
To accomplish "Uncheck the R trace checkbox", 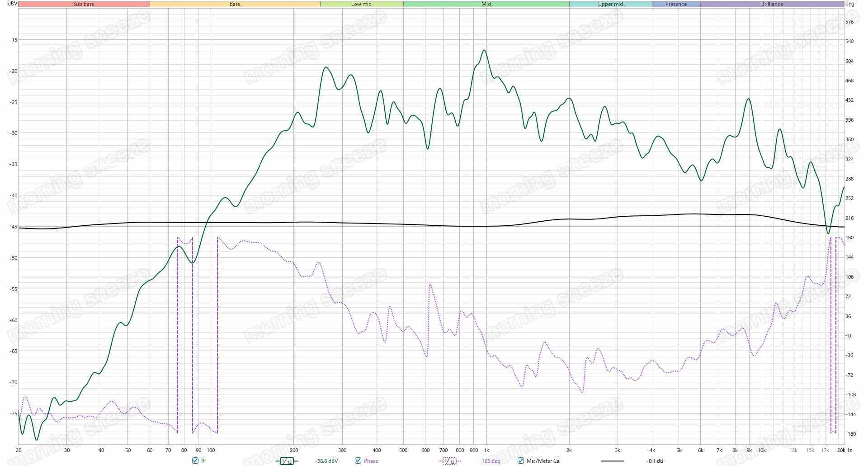I will point(195,461).
